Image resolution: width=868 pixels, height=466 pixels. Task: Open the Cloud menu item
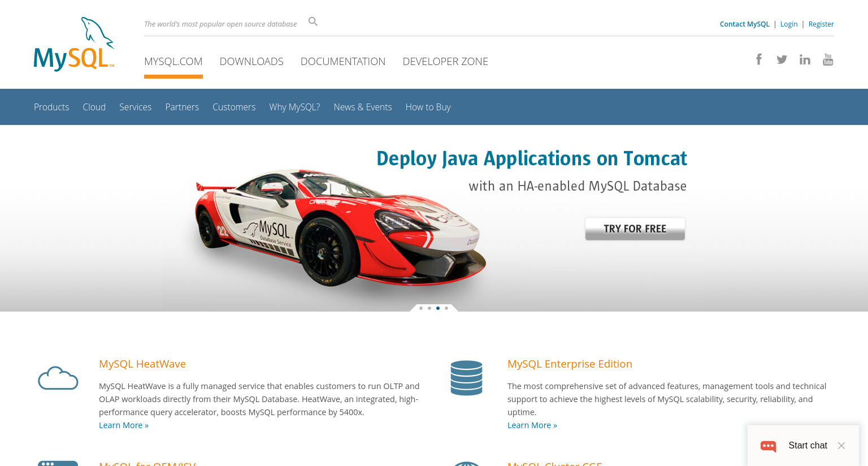click(94, 107)
